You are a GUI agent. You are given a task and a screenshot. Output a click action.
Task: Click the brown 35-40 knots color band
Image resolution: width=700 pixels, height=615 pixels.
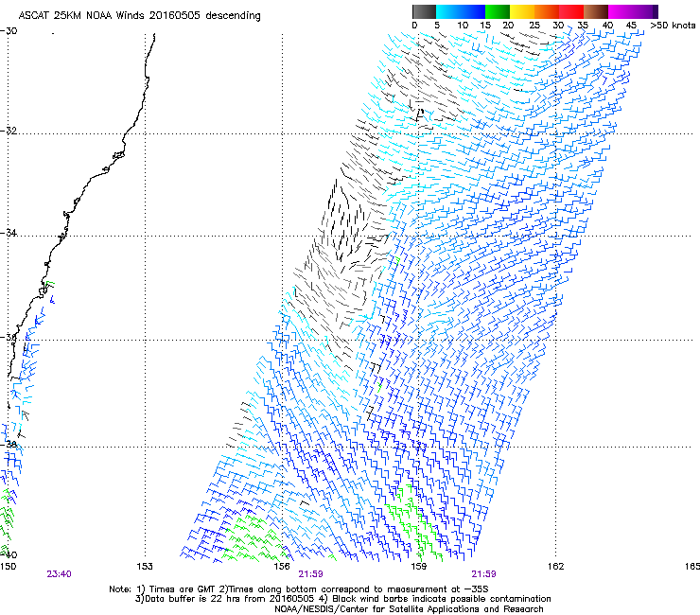(x=596, y=11)
